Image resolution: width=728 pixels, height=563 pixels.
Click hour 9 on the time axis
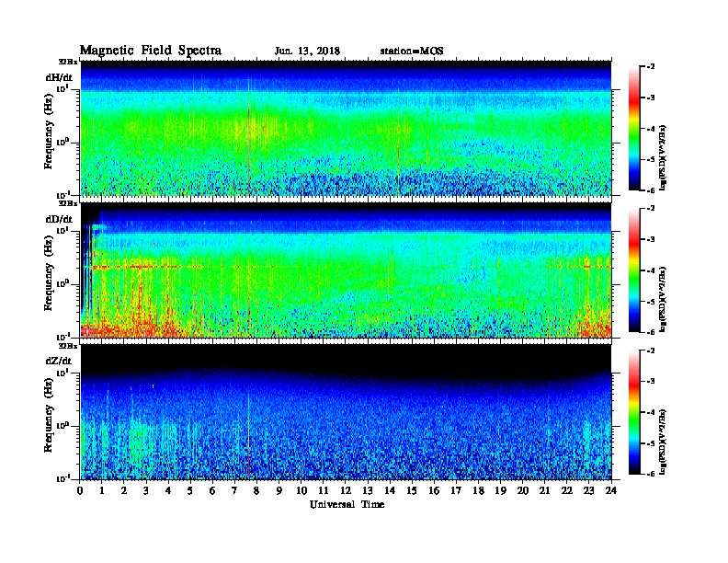(x=279, y=490)
